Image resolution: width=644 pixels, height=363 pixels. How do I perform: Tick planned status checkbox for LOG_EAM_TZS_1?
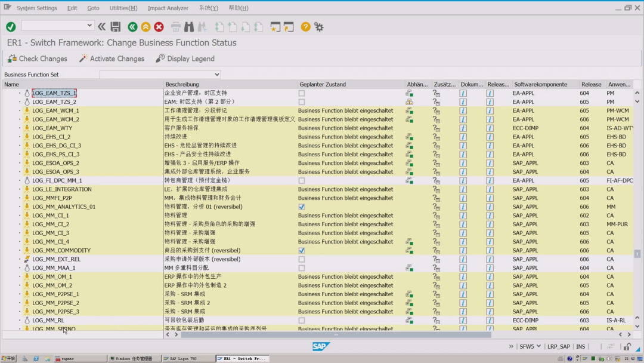click(x=302, y=93)
